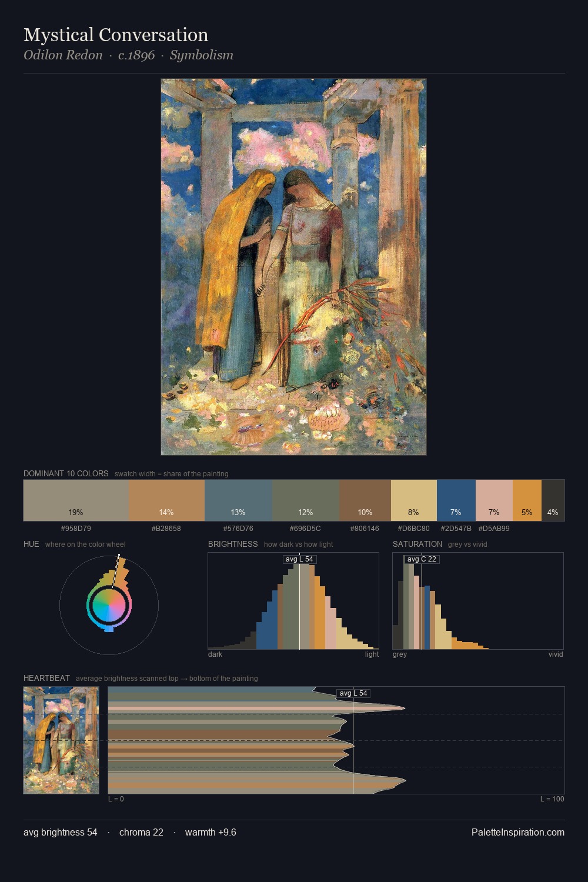This screenshot has width=588, height=882.
Task: Click the hex code #D5AB99 label
Action: [494, 529]
